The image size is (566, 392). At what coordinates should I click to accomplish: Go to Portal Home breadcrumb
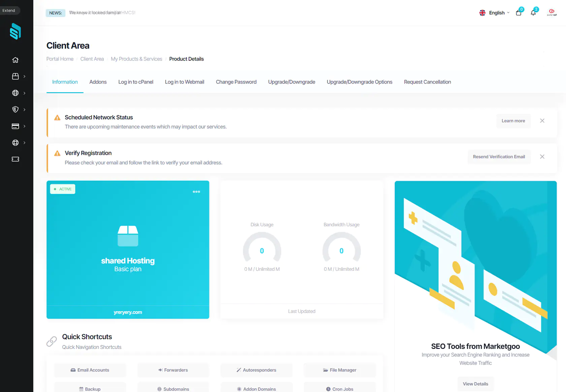click(x=60, y=59)
